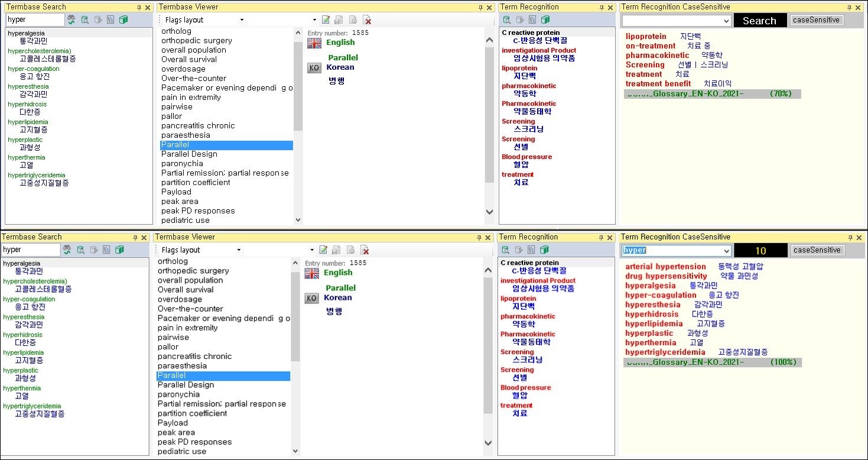Click magnifier database icon in lower Termbase Search toolbar
This screenshot has width=868, height=460.
tap(81, 250)
